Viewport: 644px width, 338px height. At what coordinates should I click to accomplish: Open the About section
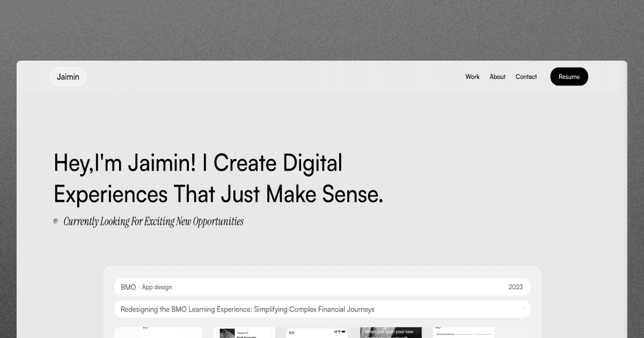tap(497, 76)
